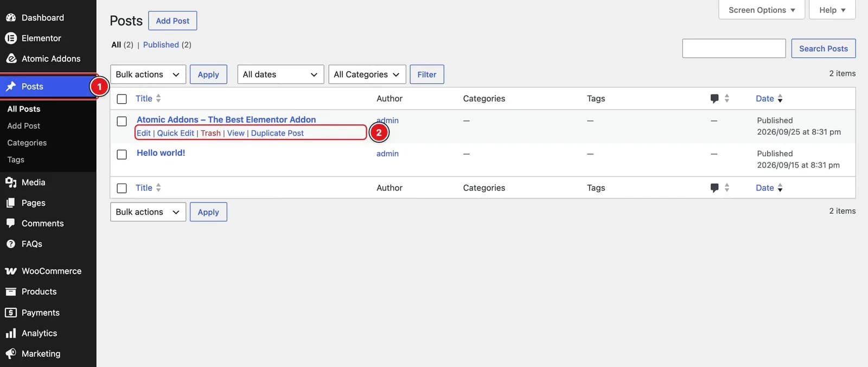Click the Posts pushpin icon
Viewport: 868px width, 367px height.
(10, 86)
